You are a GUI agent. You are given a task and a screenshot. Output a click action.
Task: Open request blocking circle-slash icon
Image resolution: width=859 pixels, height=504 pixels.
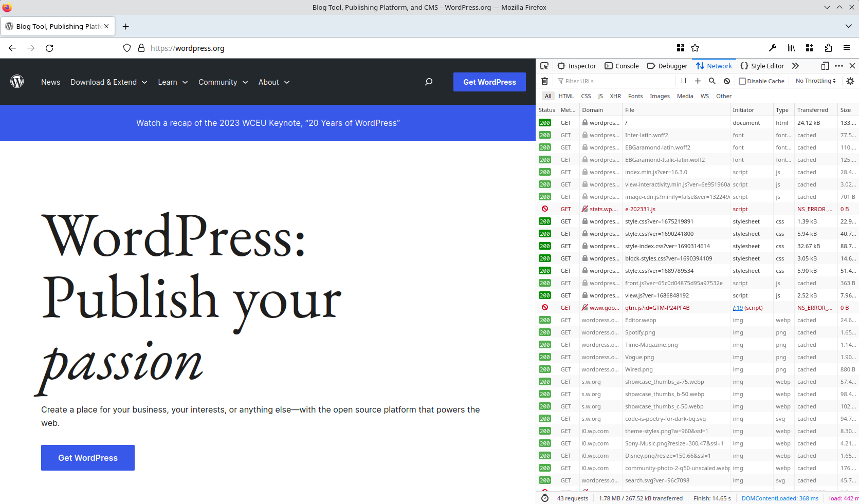pos(727,81)
